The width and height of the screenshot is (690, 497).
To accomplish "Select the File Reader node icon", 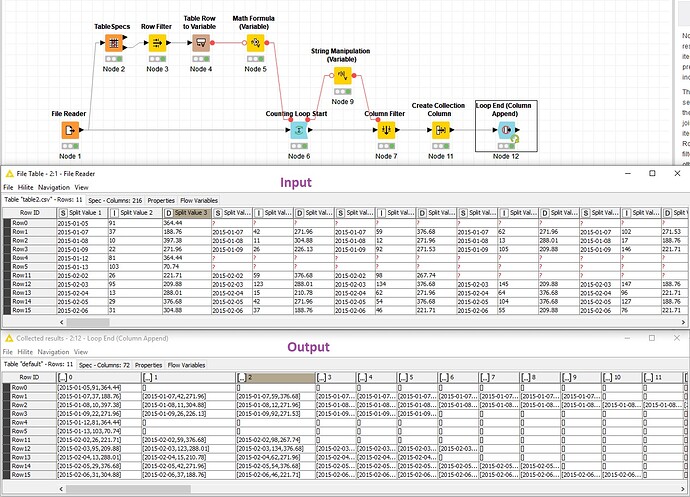I will 70,130.
